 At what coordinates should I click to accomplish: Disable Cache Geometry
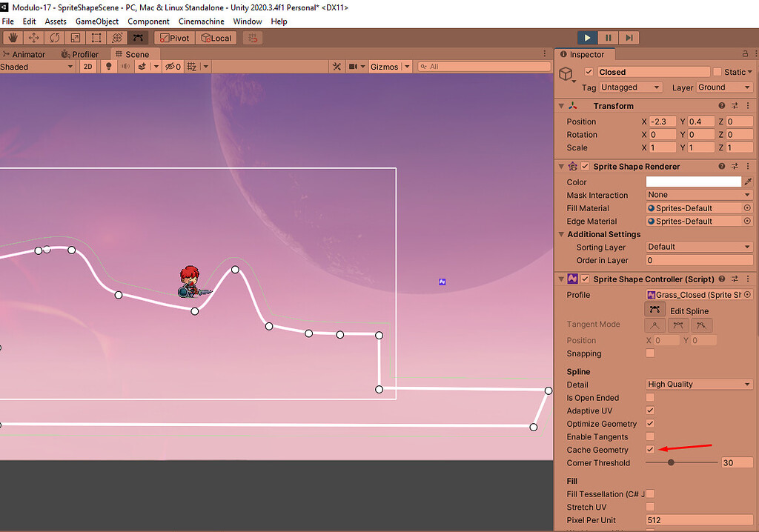650,449
